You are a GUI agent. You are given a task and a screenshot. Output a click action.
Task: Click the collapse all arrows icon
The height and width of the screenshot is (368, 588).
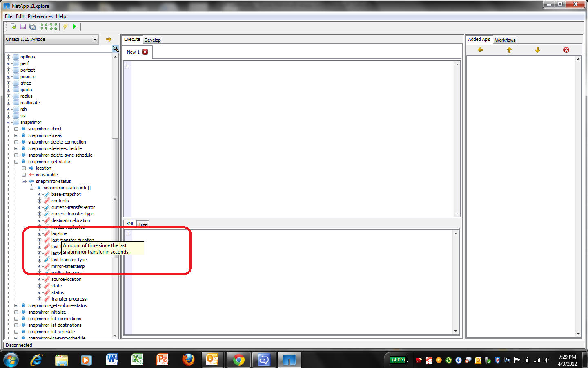pos(44,27)
